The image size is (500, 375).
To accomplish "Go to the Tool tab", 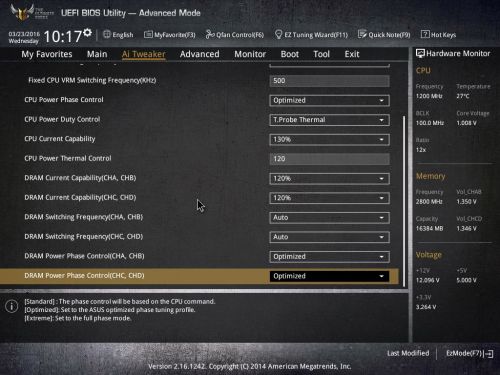I will 321,54.
